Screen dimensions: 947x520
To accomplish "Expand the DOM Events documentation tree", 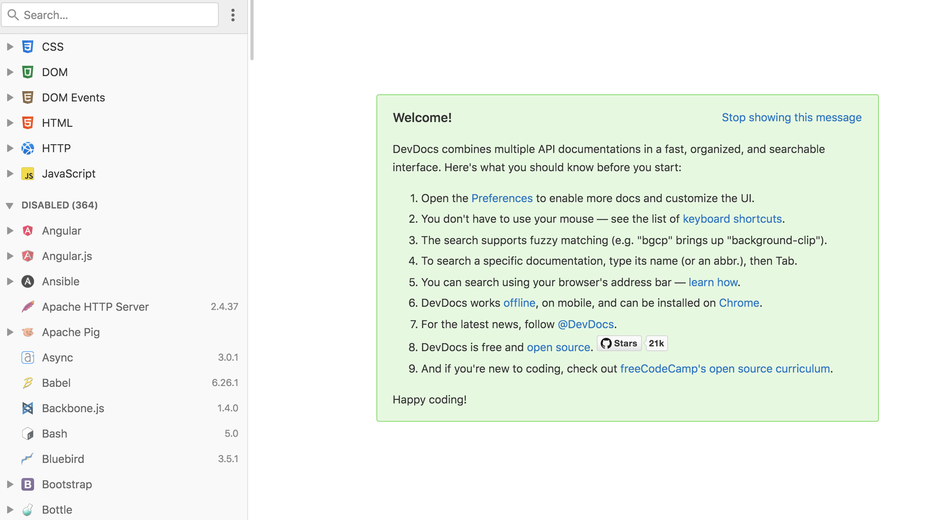I will pyautogui.click(x=10, y=97).
